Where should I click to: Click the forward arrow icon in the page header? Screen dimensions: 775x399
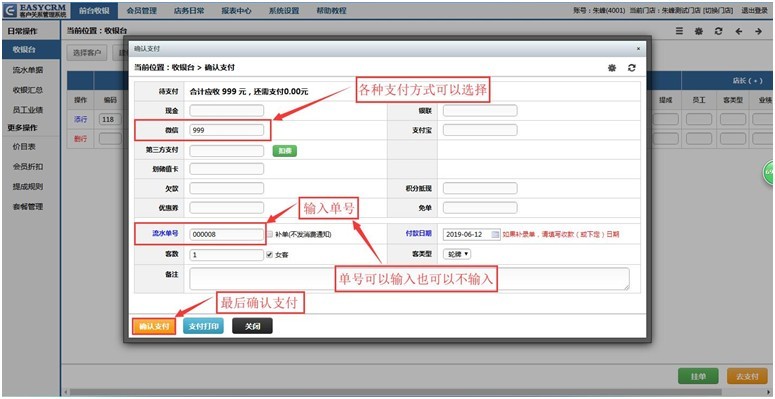tap(758, 31)
